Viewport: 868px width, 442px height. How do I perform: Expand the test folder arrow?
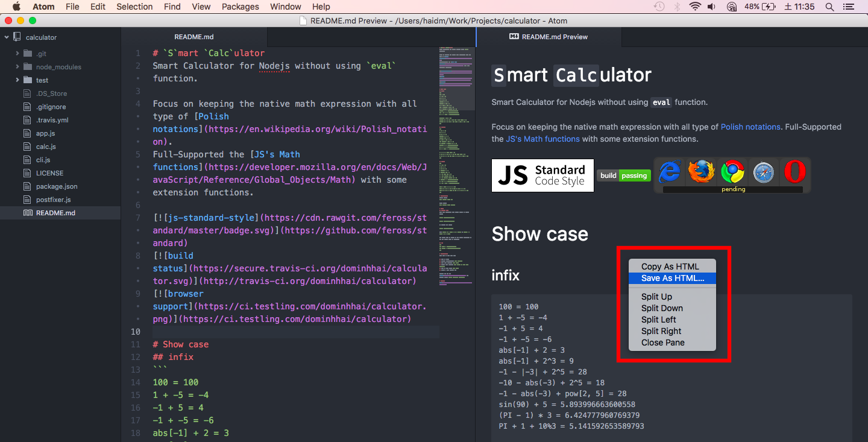17,80
